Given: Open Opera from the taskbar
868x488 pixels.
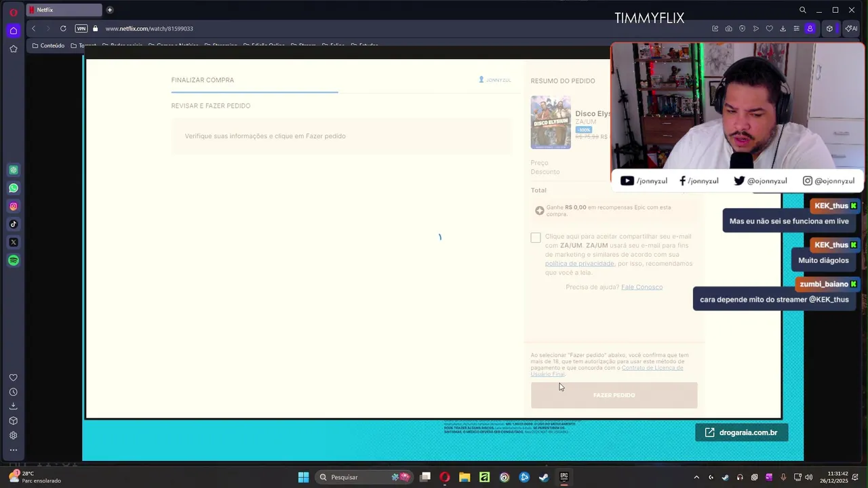Looking at the screenshot, I should [445, 477].
